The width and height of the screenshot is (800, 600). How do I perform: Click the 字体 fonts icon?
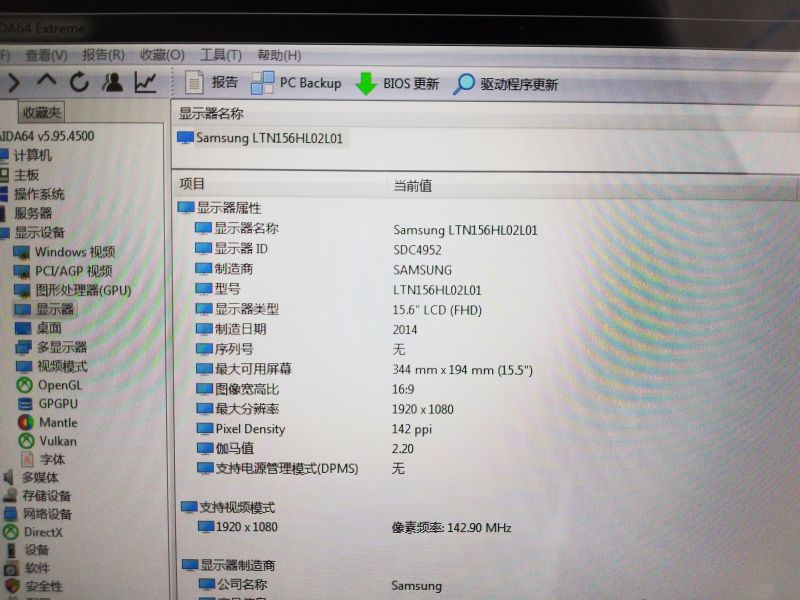(28, 459)
